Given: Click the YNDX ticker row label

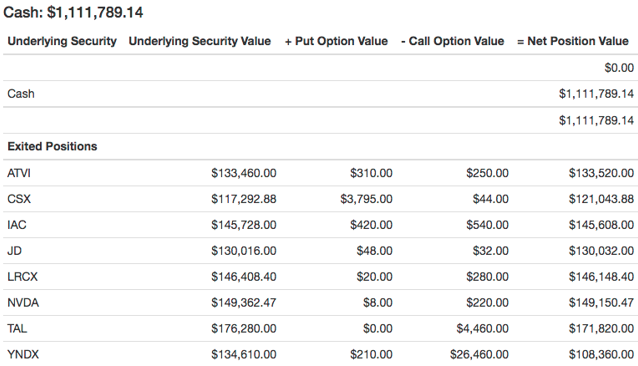Looking at the screenshot, I should 23,355.
